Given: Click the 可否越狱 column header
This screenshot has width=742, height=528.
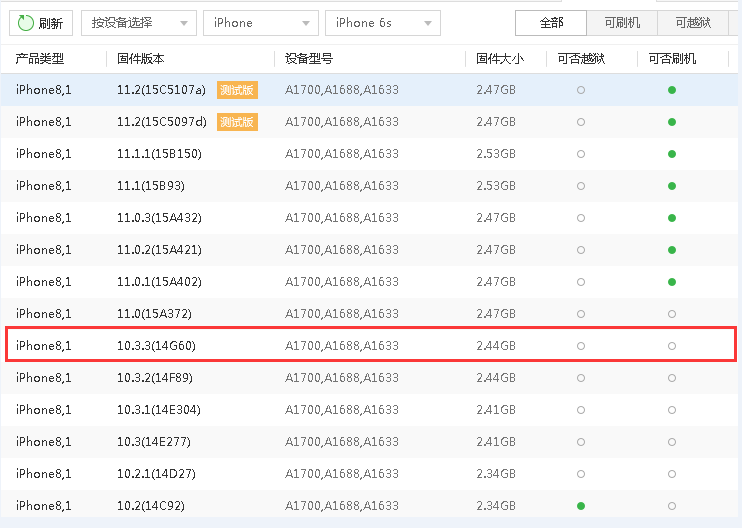Looking at the screenshot, I should tap(581, 59).
